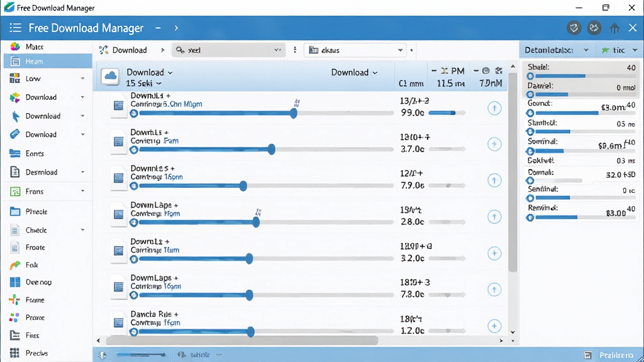The width and height of the screenshot is (644, 362).
Task: Click upload arrow for the 3.7.0c row
Action: click(x=494, y=144)
